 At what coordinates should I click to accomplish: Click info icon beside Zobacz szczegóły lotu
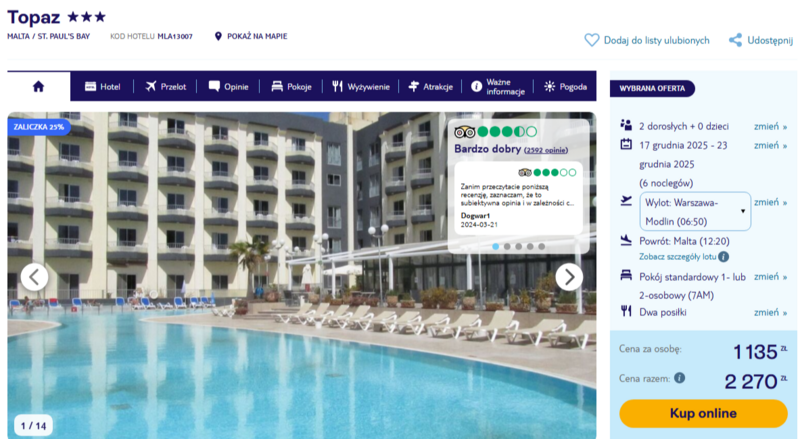[x=723, y=257]
